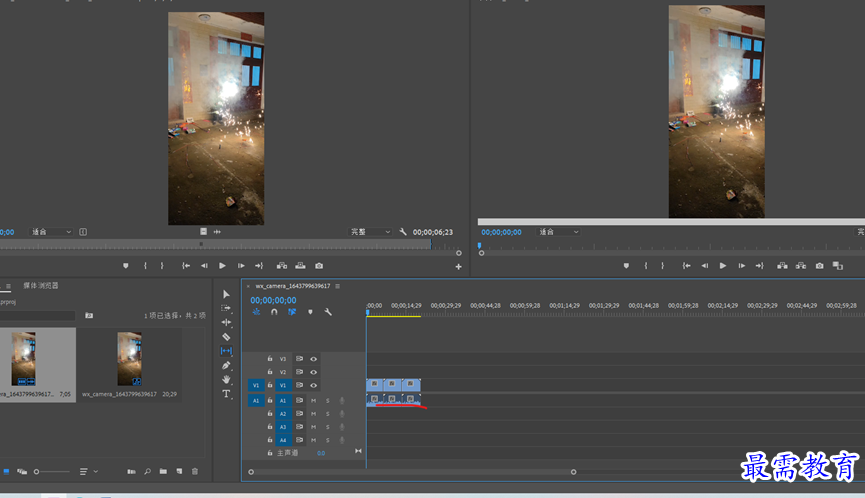Switch to Media Browser tab
This screenshot has width=865, height=498.
coord(41,286)
